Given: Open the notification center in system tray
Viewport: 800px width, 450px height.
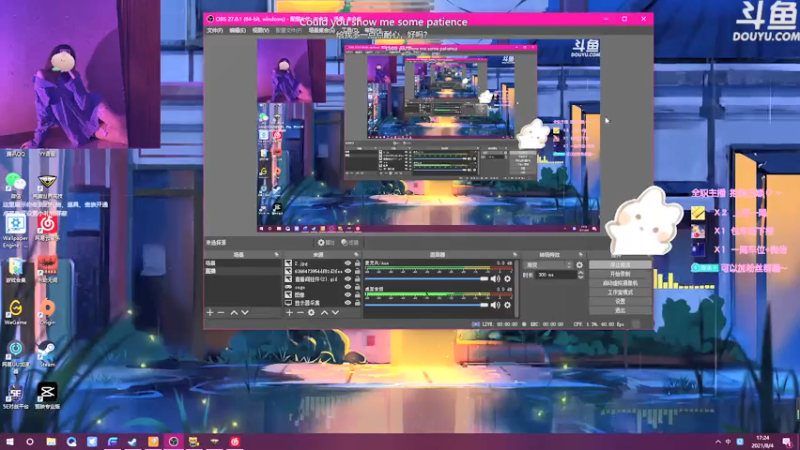Looking at the screenshot, I should (x=787, y=441).
